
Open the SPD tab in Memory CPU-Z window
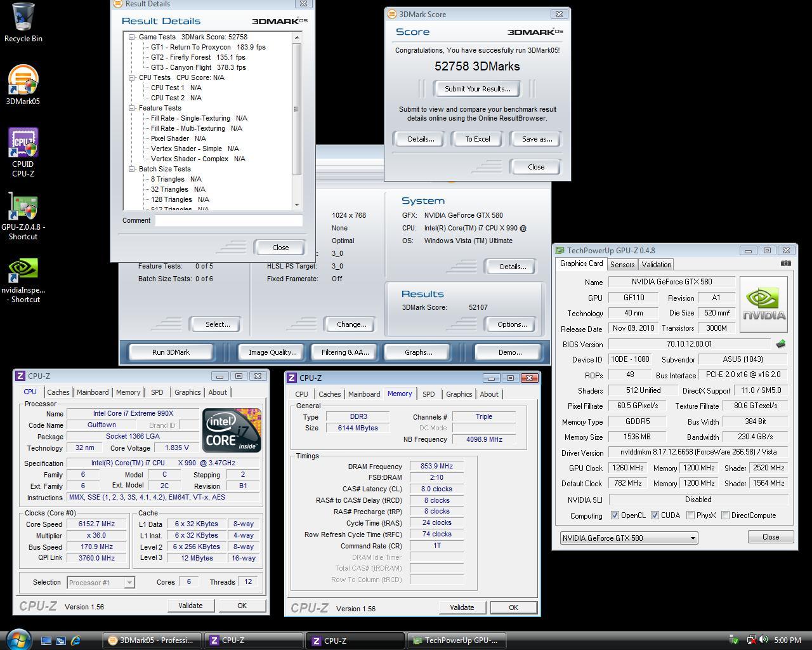[429, 394]
